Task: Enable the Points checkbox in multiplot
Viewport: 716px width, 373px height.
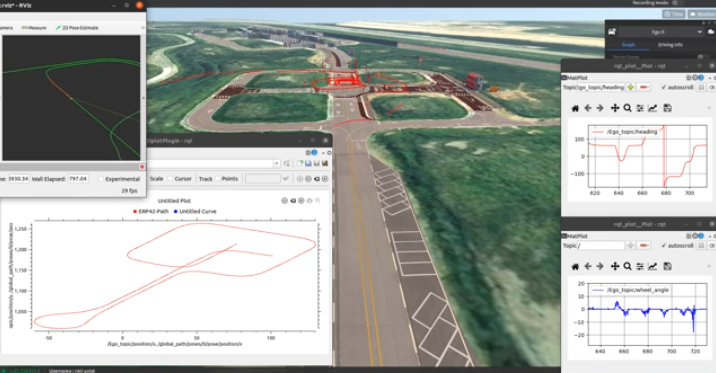Action: (217, 179)
